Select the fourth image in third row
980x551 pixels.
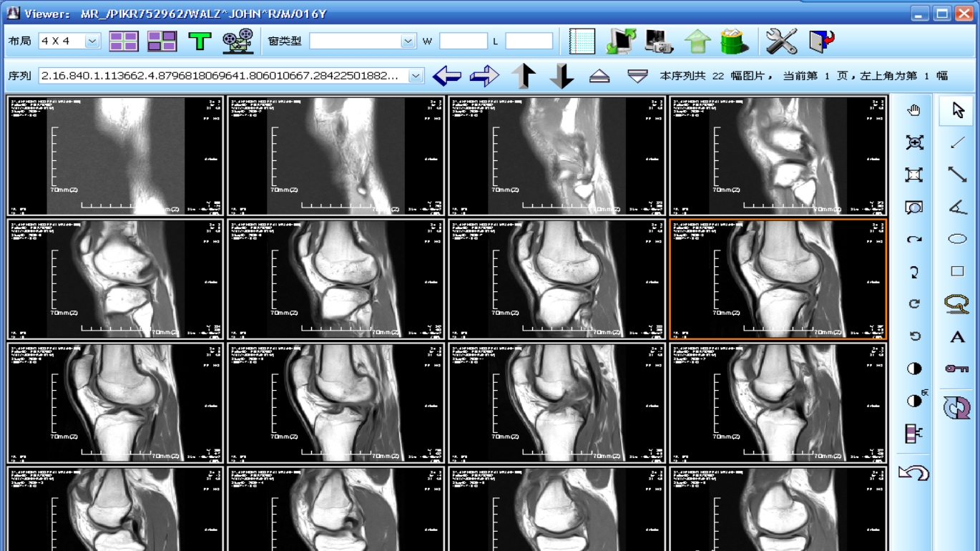pos(778,403)
